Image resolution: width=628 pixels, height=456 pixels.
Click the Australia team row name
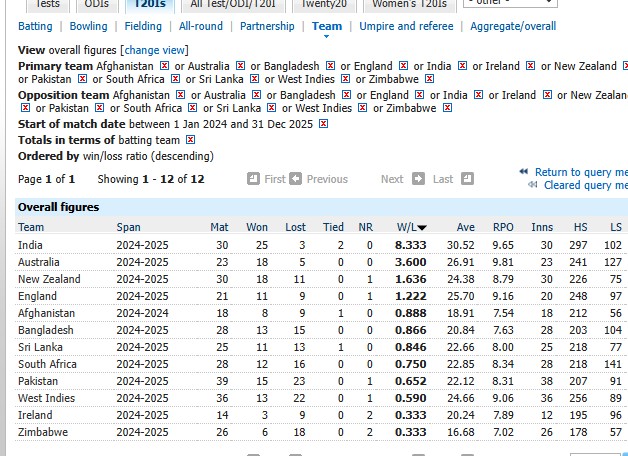tap(38, 262)
